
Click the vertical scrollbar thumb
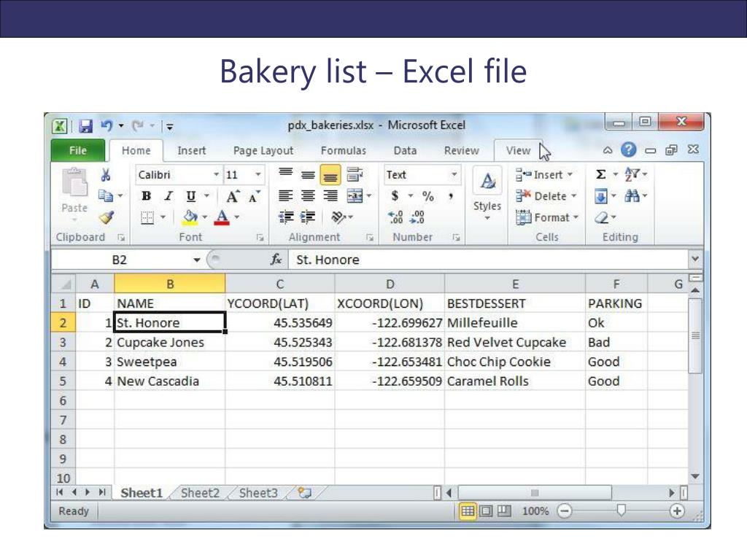tap(695, 335)
